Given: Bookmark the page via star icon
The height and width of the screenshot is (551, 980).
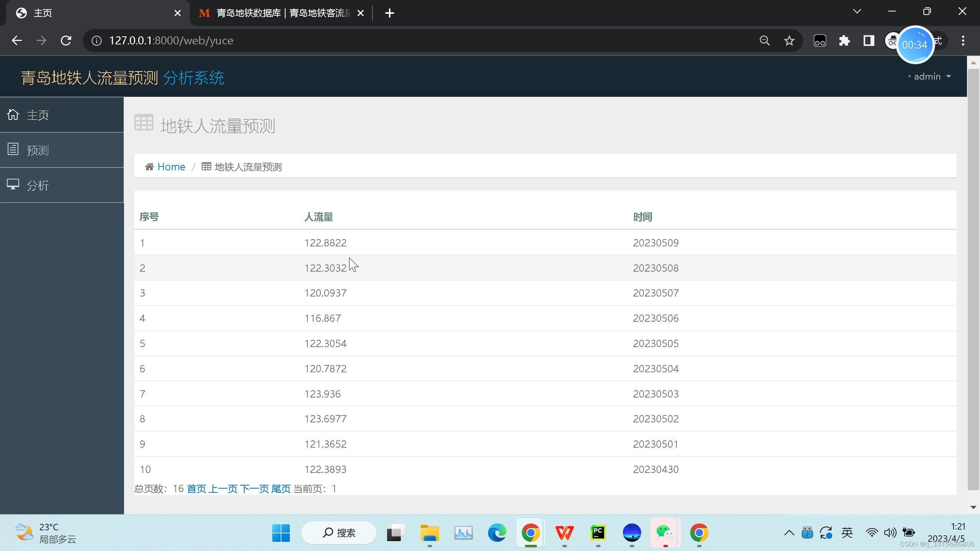Looking at the screenshot, I should click(x=789, y=40).
